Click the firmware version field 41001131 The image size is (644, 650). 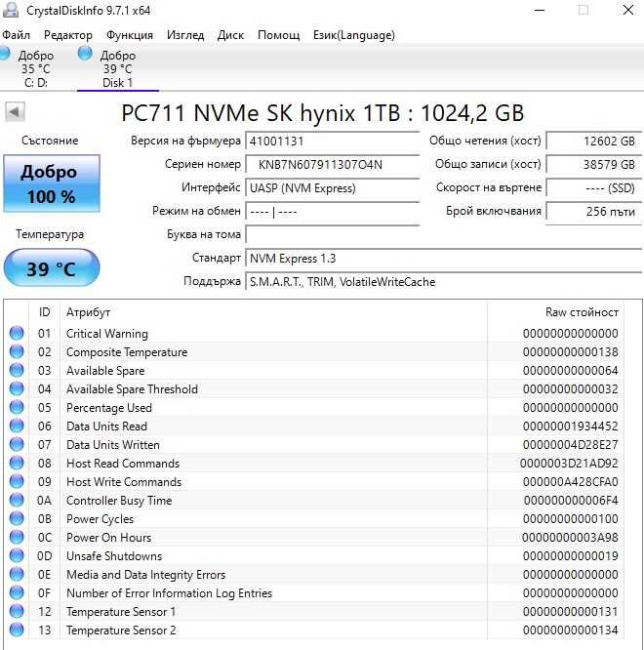pos(333,142)
